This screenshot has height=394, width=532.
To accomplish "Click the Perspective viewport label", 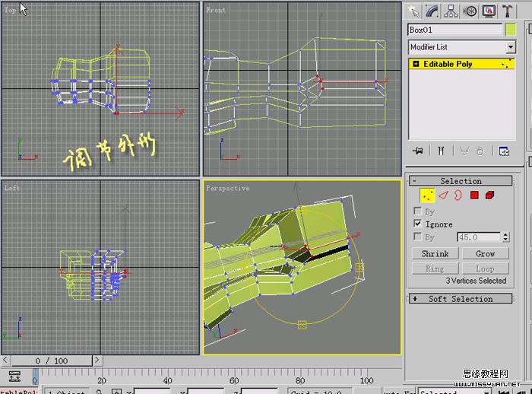I will click(228, 188).
